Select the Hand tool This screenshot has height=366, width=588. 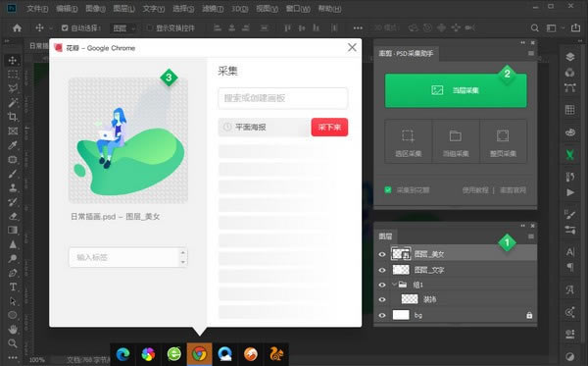tap(13, 330)
